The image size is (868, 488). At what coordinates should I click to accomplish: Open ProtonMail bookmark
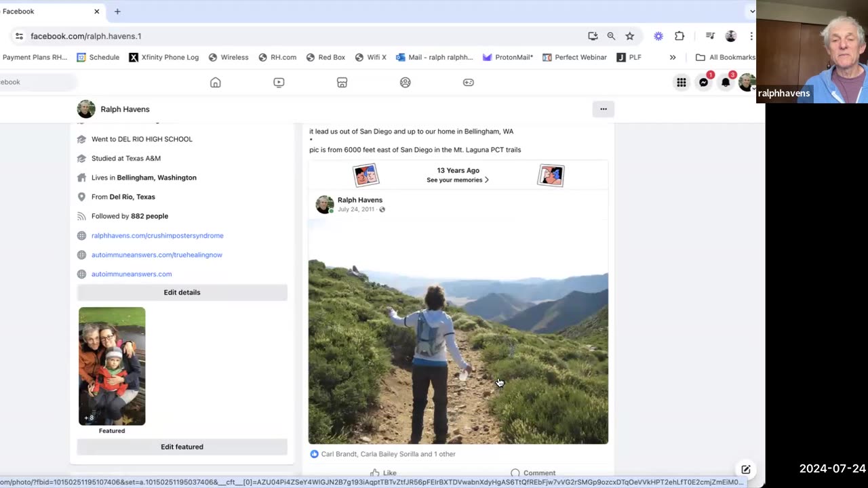(x=507, y=58)
